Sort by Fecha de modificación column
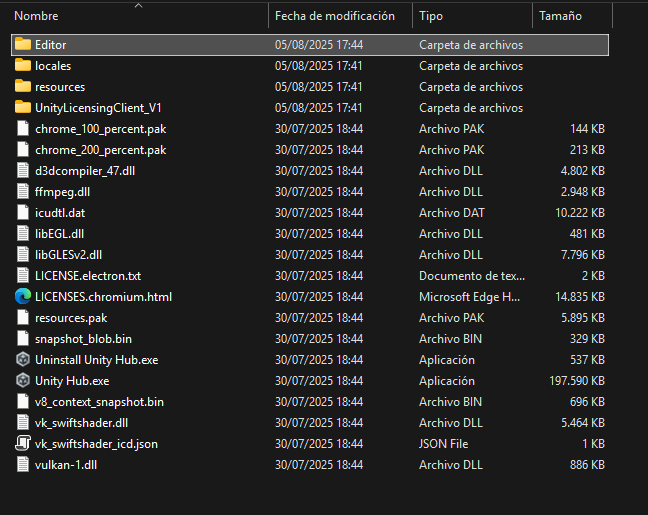Screen dimensions: 648x515 click(x=335, y=16)
